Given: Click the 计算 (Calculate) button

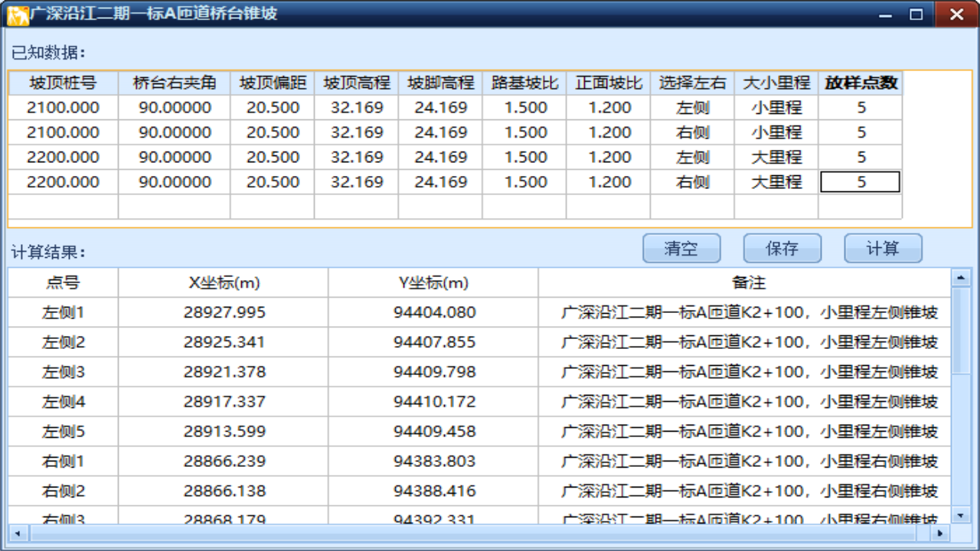Looking at the screenshot, I should click(884, 247).
